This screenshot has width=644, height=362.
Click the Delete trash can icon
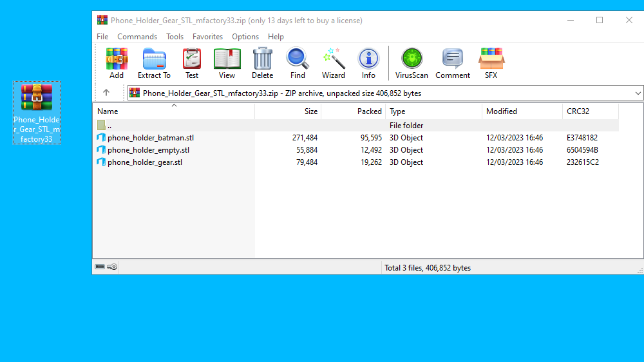point(263,63)
